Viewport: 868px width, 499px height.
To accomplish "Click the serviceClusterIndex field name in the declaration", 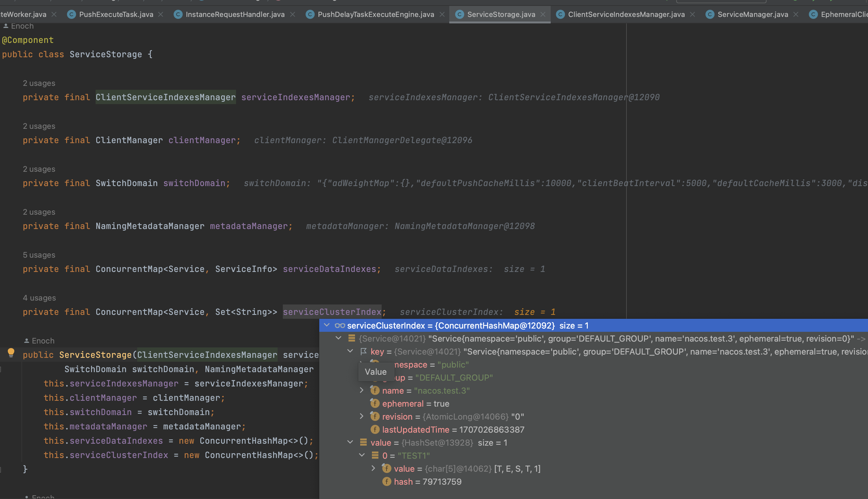I will [x=332, y=312].
